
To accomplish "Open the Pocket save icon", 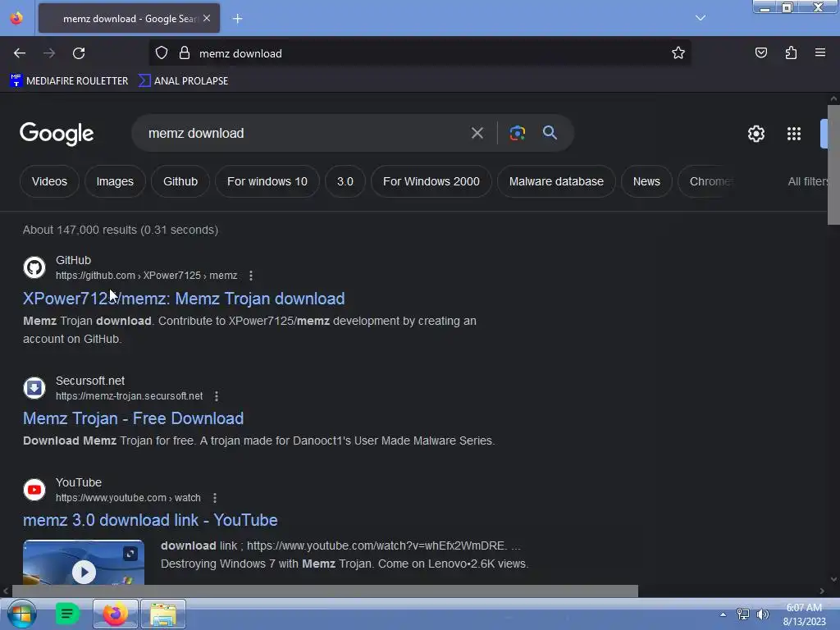I will 760,53.
